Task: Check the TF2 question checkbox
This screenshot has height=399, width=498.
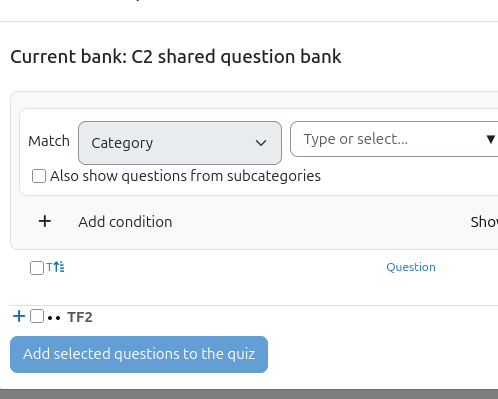Action: pos(37,316)
